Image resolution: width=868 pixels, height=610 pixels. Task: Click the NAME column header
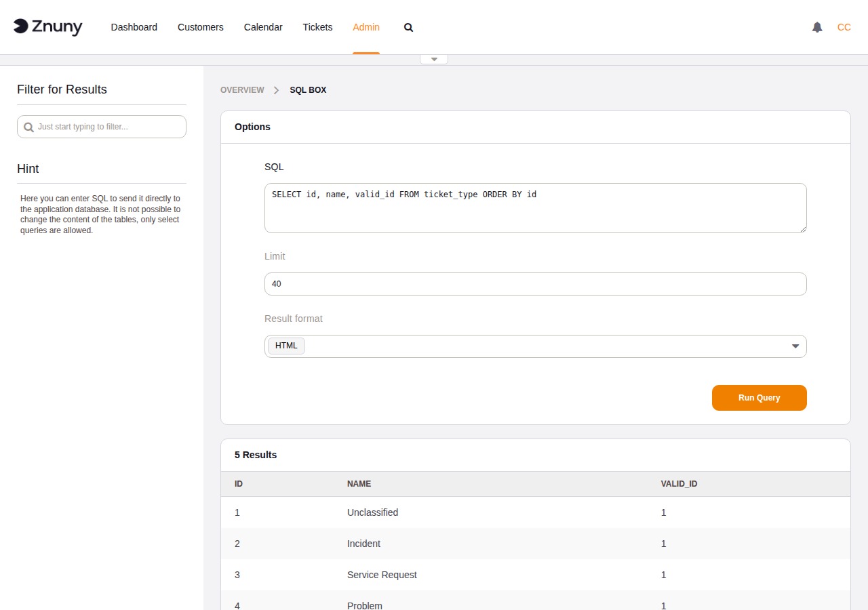(359, 484)
